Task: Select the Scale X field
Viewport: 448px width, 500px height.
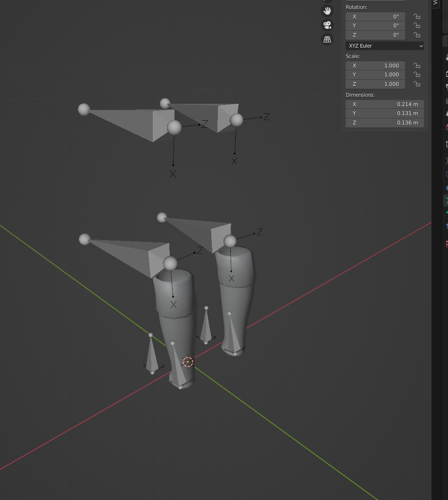Action: tap(375, 66)
